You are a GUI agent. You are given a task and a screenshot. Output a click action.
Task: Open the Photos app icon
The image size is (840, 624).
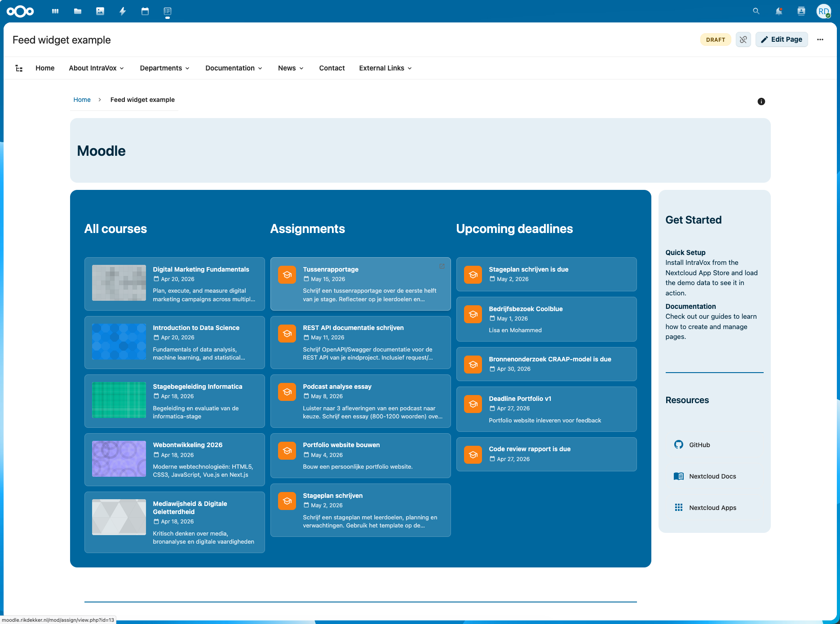[x=100, y=11]
